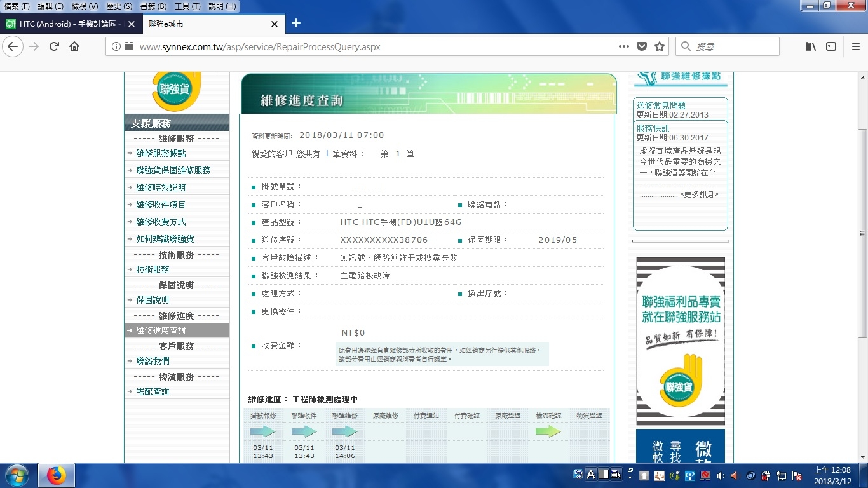The height and width of the screenshot is (488, 868).
Task: Show site information icon in address bar
Action: [116, 46]
